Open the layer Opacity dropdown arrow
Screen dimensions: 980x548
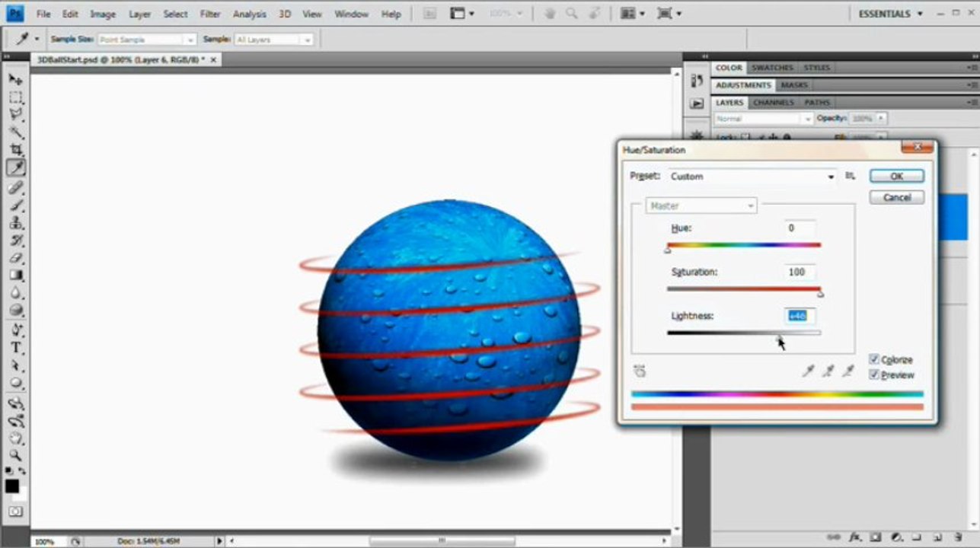[x=882, y=119]
